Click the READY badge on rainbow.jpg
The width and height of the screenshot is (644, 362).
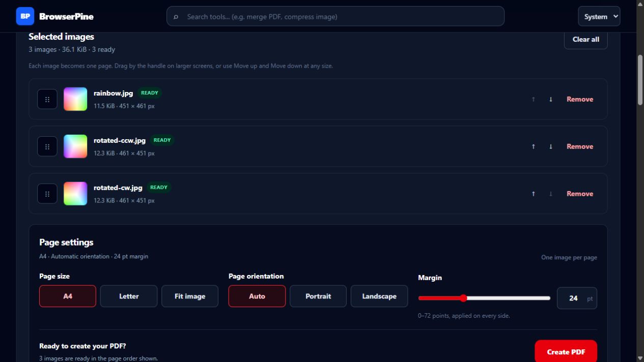coord(150,93)
